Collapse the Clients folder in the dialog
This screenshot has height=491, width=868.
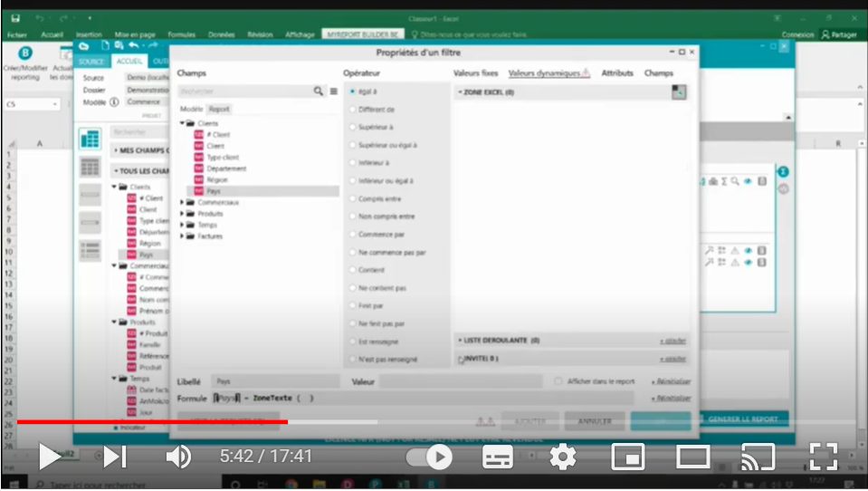click(x=183, y=123)
